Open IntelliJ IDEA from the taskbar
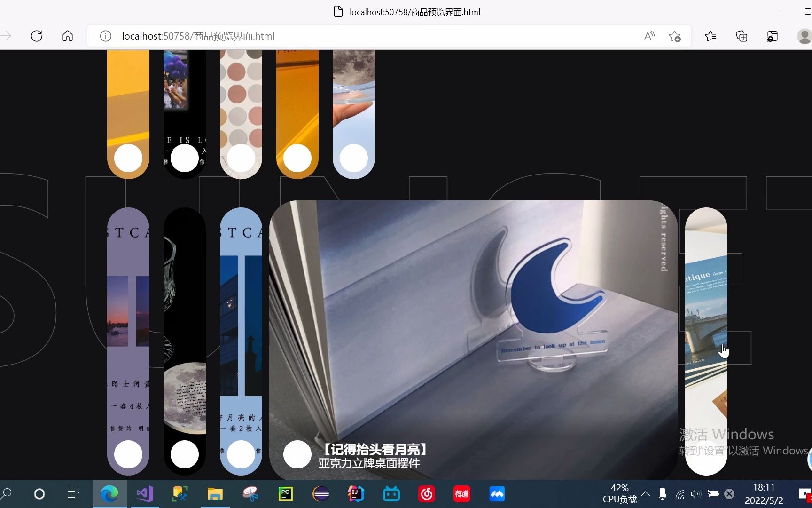The image size is (812, 508). 356,494
